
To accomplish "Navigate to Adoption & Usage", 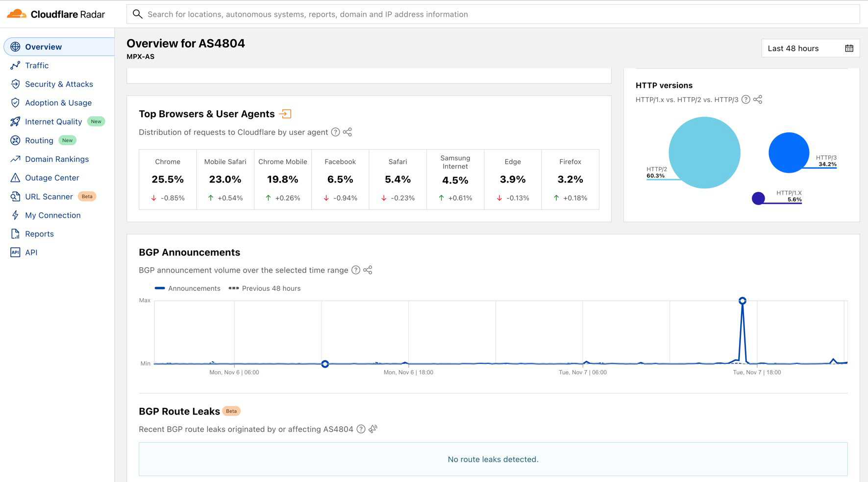I will (58, 102).
